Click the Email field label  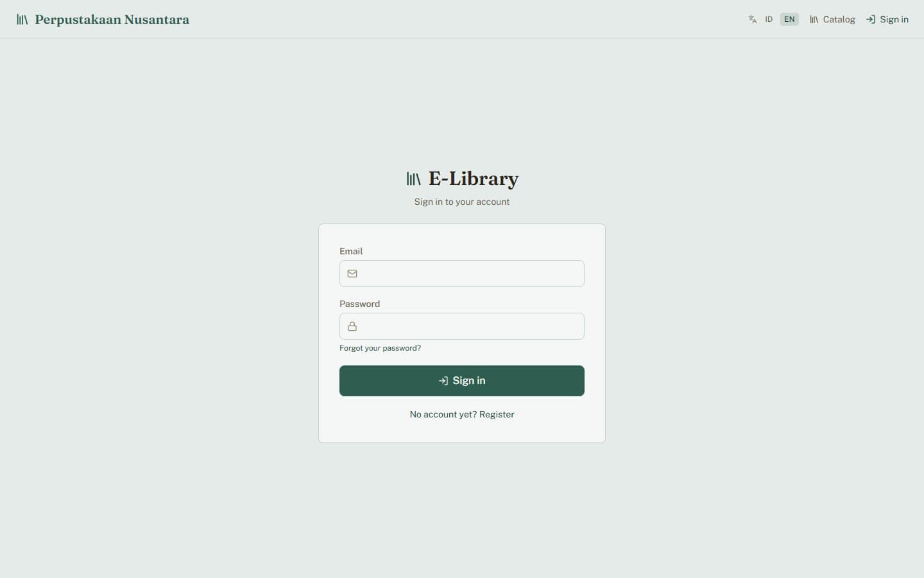[x=351, y=251]
